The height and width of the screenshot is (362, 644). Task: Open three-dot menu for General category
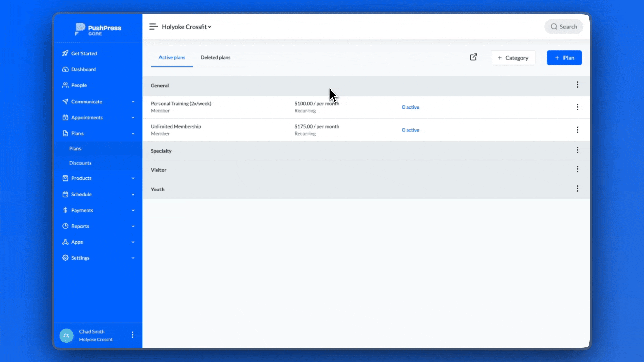577,85
